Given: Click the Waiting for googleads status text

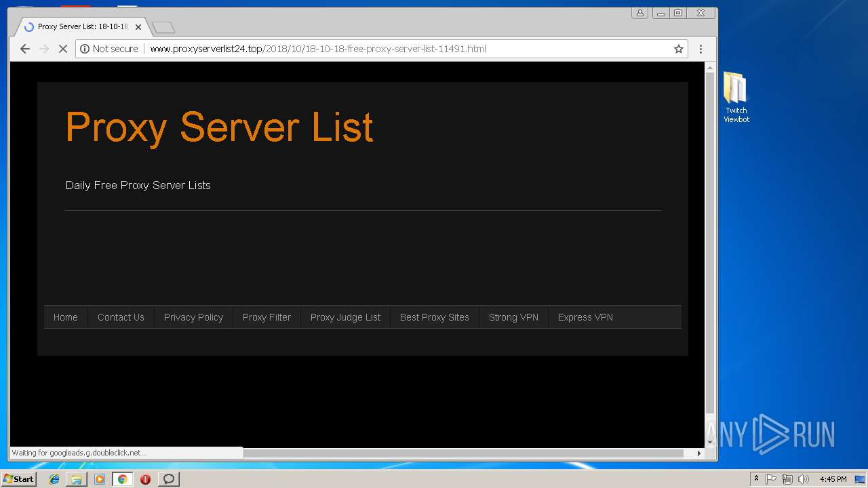Looking at the screenshot, I should pos(79,453).
